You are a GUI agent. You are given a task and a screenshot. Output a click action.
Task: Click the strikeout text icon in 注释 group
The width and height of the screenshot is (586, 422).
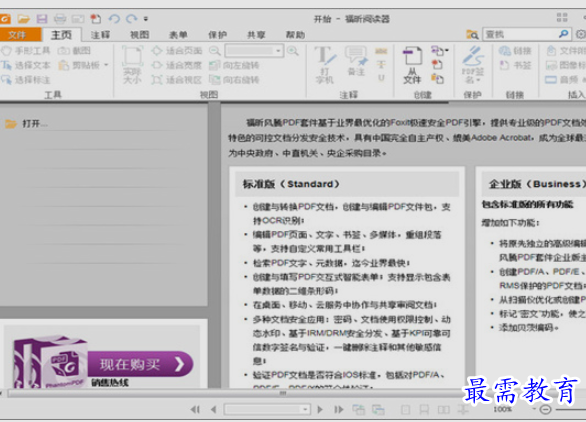point(381,65)
